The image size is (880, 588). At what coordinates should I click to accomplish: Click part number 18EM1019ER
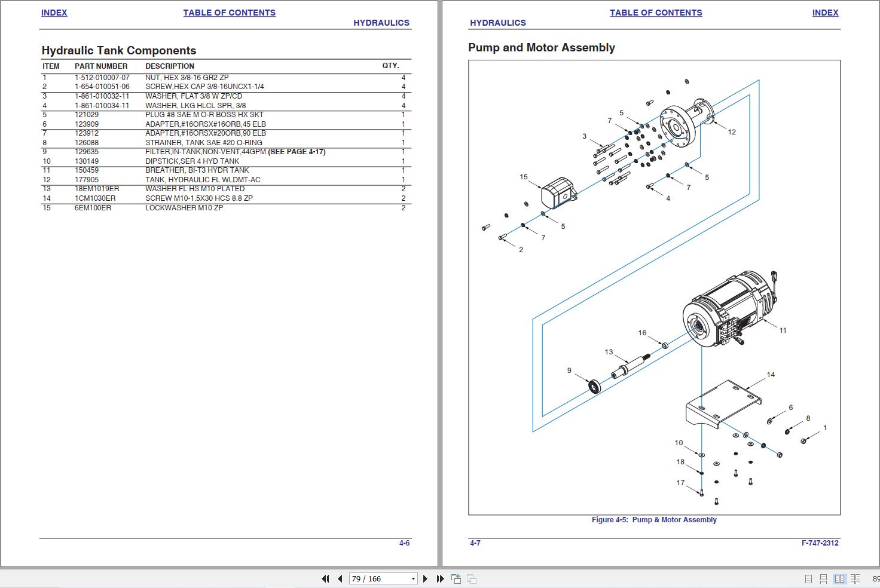(x=97, y=189)
